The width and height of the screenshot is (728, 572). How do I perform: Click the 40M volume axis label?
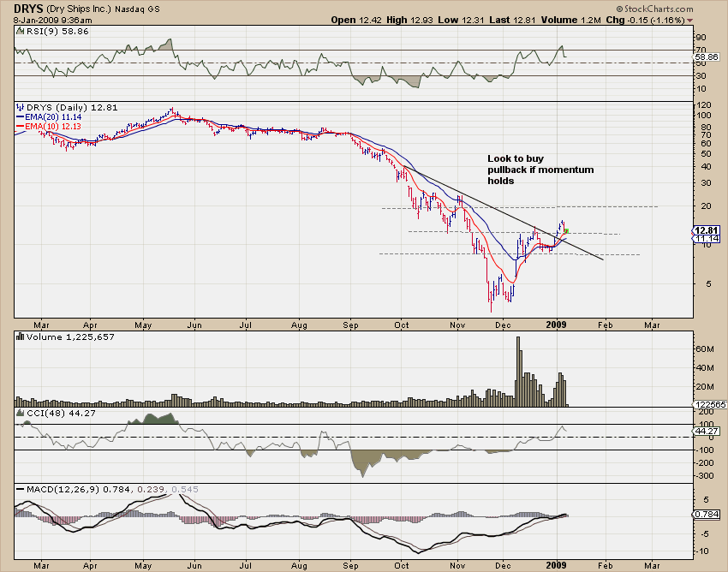click(x=704, y=367)
